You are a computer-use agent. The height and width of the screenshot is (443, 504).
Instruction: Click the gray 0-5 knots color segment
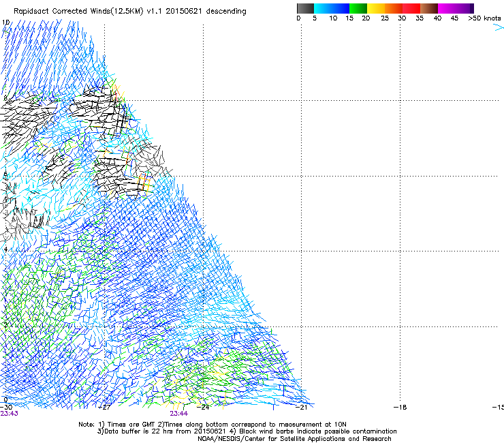click(305, 8)
